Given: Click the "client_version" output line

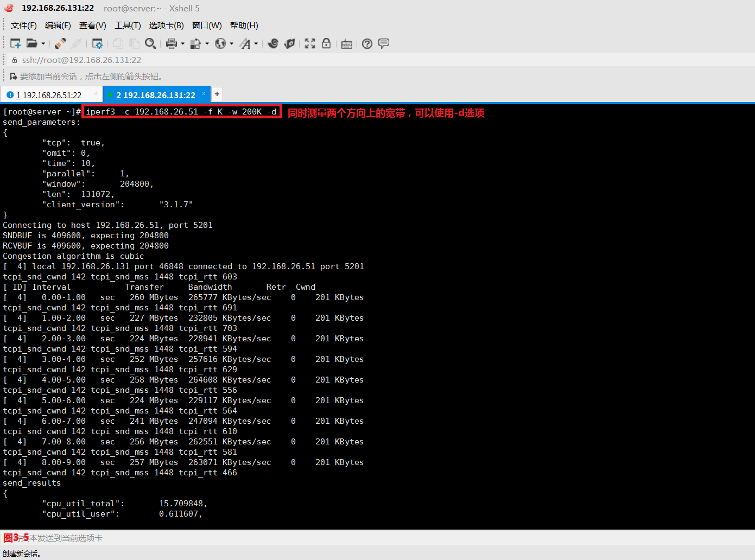Looking at the screenshot, I should (117, 205).
